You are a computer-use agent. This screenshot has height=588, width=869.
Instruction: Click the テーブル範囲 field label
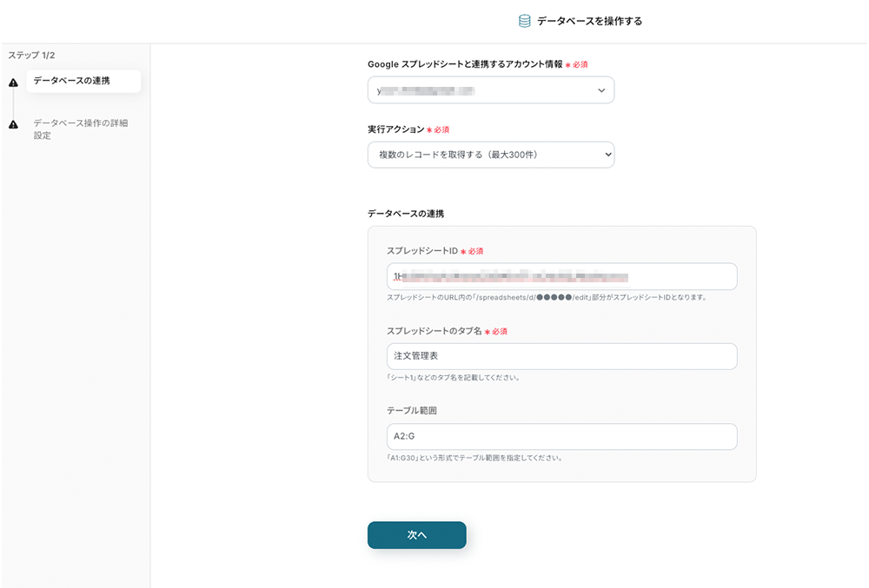(410, 410)
